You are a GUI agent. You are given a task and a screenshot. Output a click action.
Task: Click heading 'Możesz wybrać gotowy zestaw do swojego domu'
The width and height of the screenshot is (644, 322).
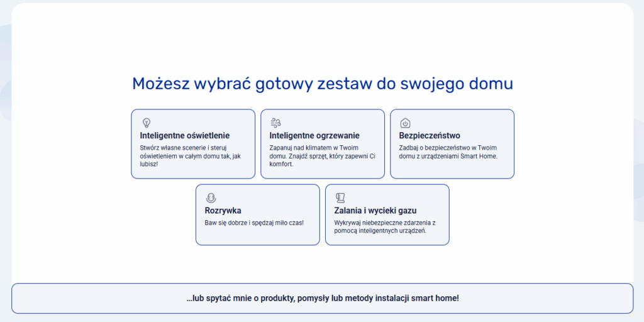click(x=323, y=84)
